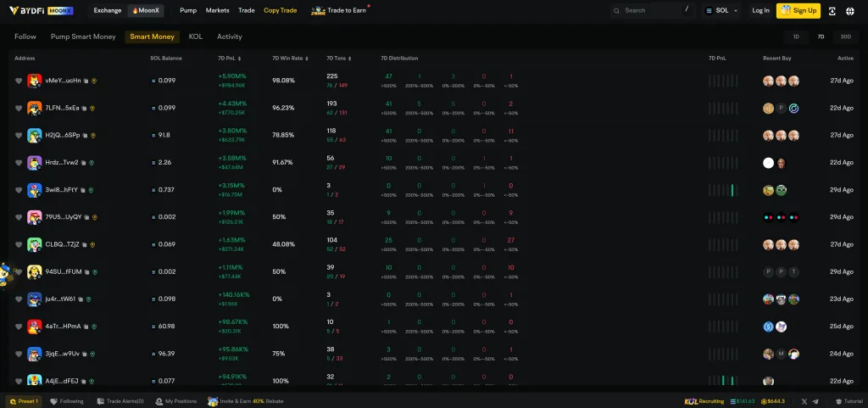
Task: Click the scan/download app icon
Action: click(x=832, y=11)
